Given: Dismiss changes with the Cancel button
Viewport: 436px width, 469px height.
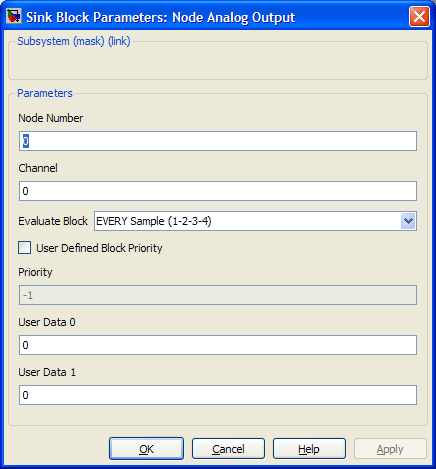Looking at the screenshot, I should pyautogui.click(x=228, y=449).
